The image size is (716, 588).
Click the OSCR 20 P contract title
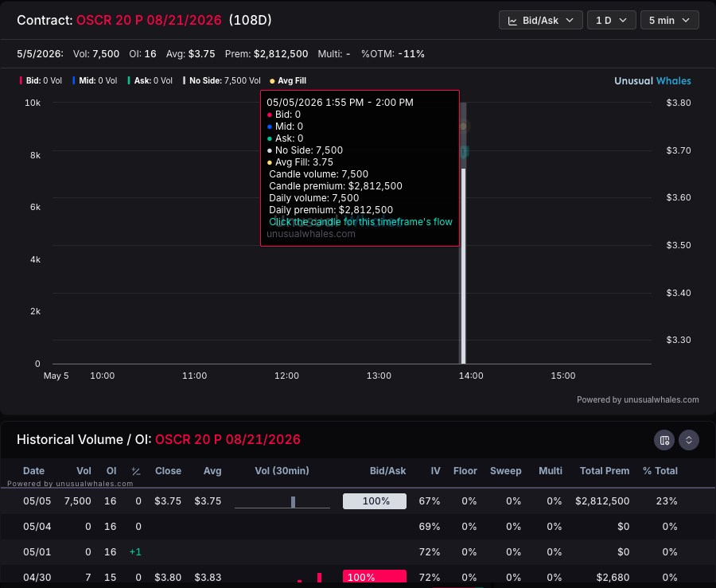pyautogui.click(x=149, y=20)
